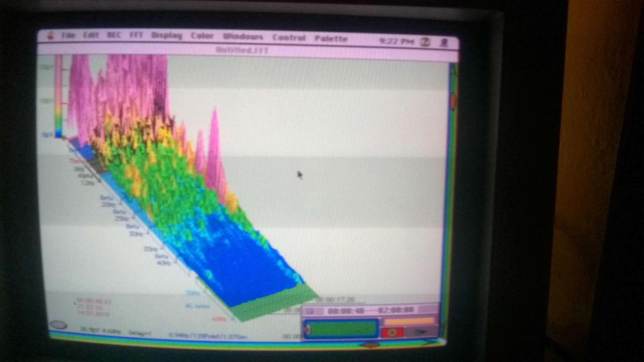
Task: Open the Control menu
Action: pos(289,38)
